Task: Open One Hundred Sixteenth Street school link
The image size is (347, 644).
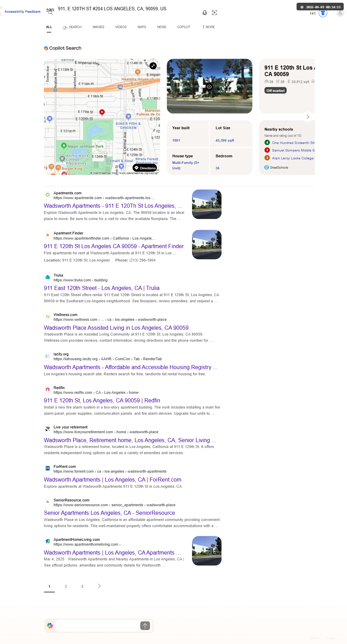Action: pos(293,143)
